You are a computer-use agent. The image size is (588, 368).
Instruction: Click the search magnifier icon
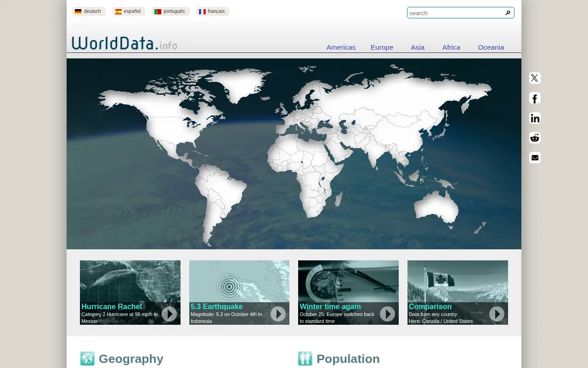point(508,13)
